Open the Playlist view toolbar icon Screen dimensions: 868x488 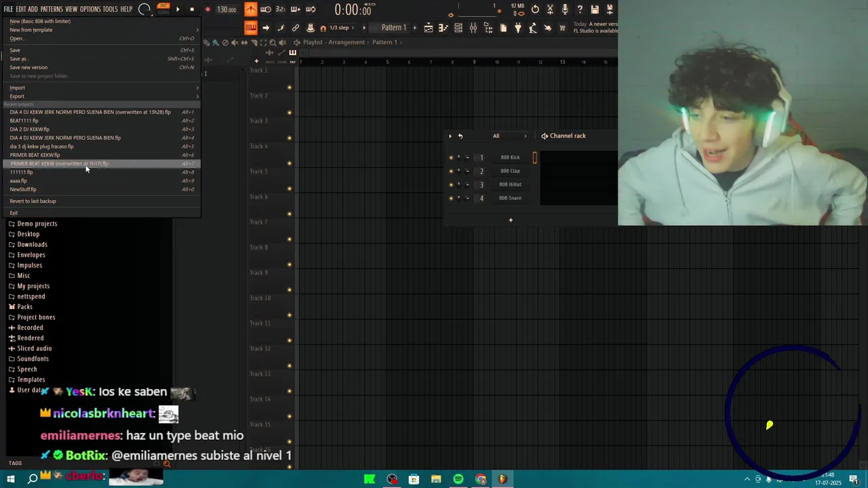tap(429, 28)
